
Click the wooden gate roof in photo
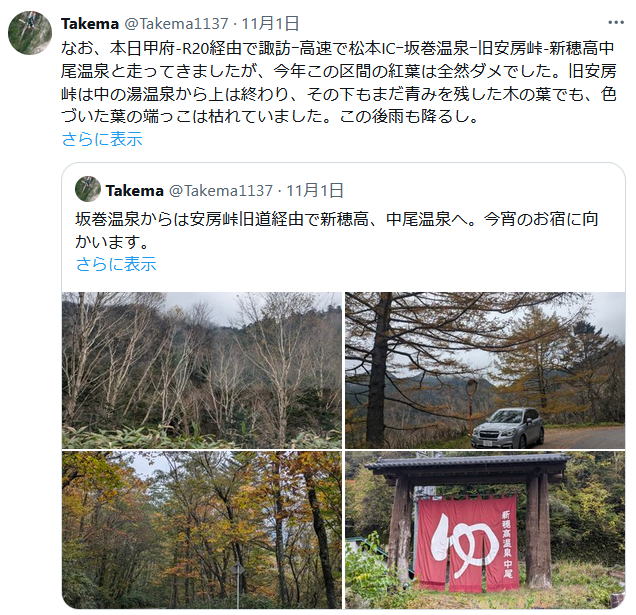point(468,464)
